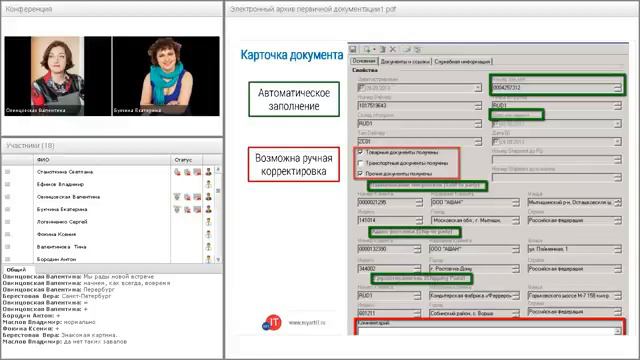640x360 pixels.
Task: Click the spinner on the 141014 index field
Action: point(419,220)
